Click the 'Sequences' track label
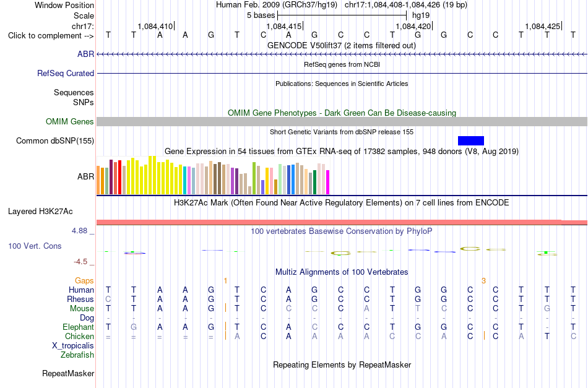Viewport: 588px width, 388px height. (x=74, y=92)
